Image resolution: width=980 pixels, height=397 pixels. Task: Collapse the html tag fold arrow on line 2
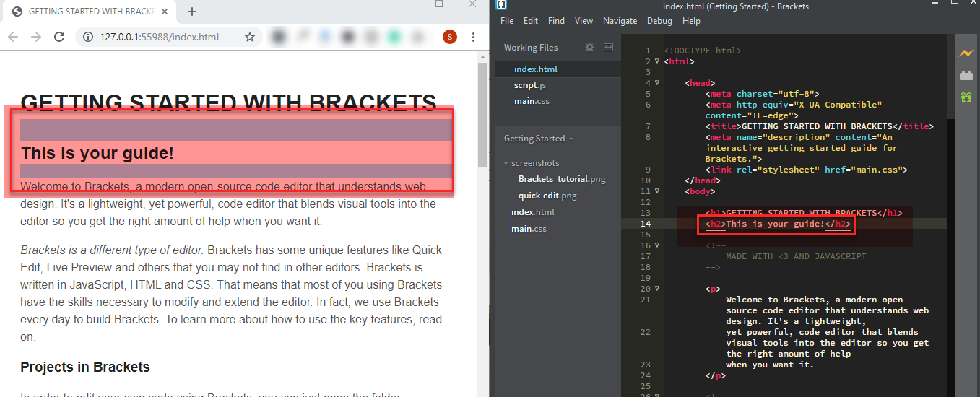click(x=656, y=61)
